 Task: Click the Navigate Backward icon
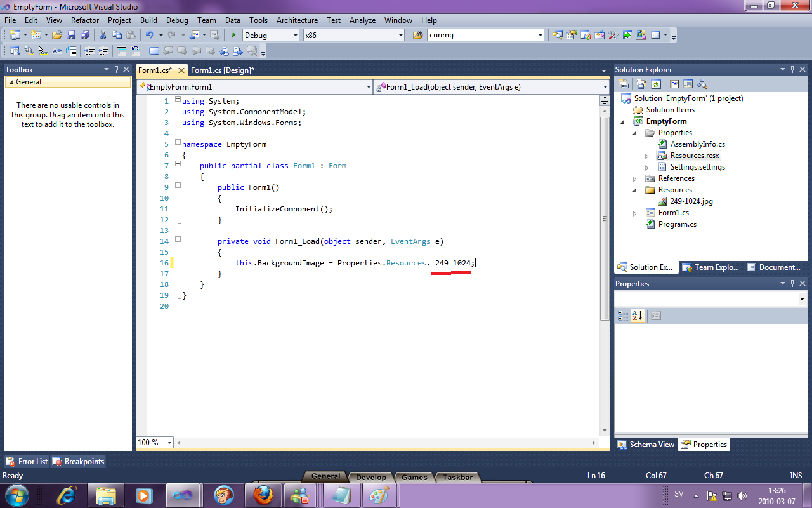coord(193,35)
